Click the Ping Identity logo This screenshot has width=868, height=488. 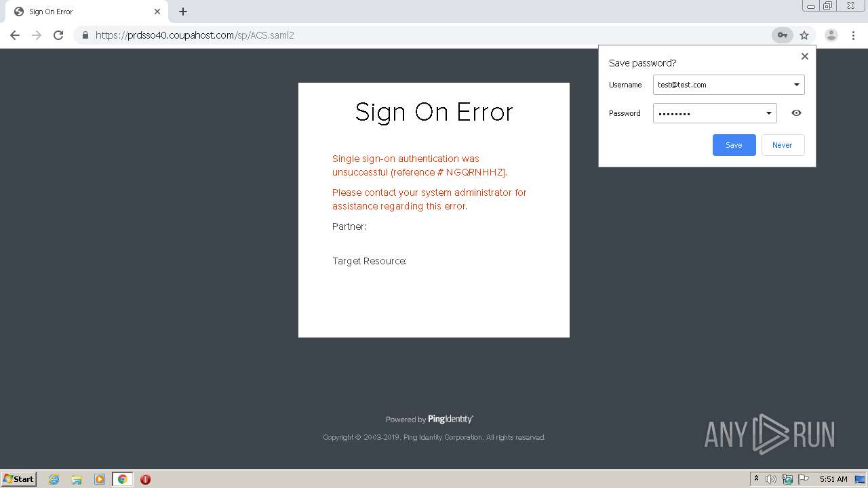tap(451, 419)
